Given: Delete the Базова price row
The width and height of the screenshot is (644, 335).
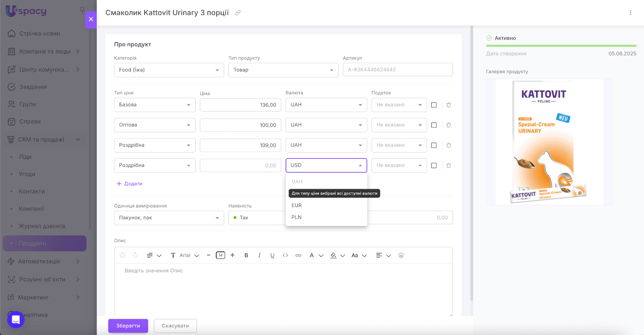Looking at the screenshot, I should pos(448,105).
